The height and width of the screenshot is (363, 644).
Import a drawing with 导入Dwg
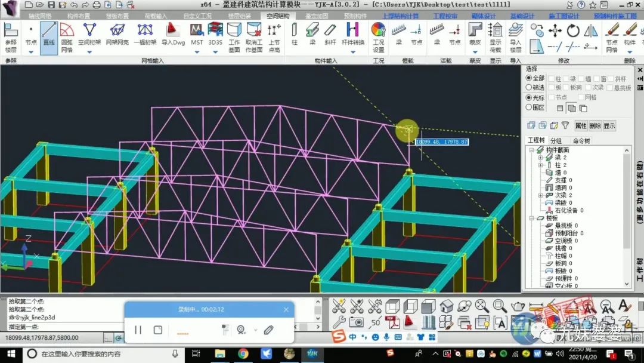click(x=173, y=35)
